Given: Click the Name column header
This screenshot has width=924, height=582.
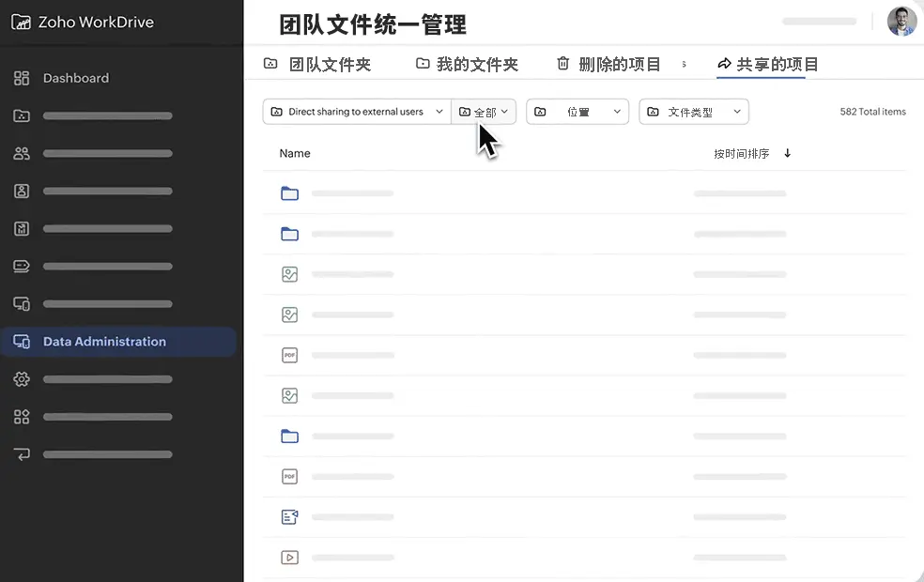Looking at the screenshot, I should pos(295,152).
